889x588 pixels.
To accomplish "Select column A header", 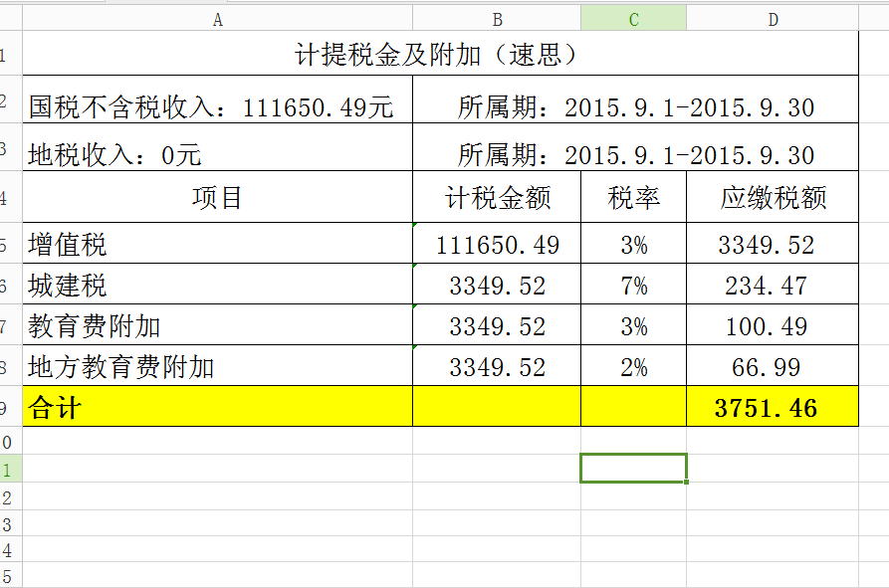I will point(217,18).
